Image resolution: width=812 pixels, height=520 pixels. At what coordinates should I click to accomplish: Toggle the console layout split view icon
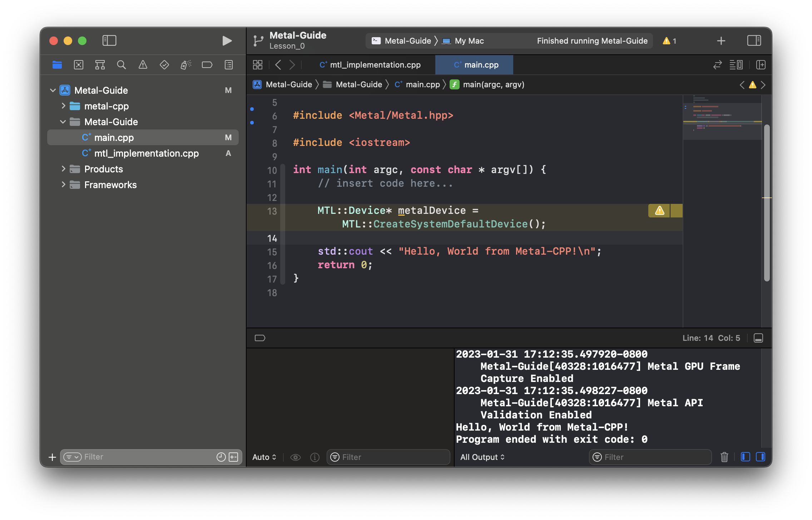[760, 457]
